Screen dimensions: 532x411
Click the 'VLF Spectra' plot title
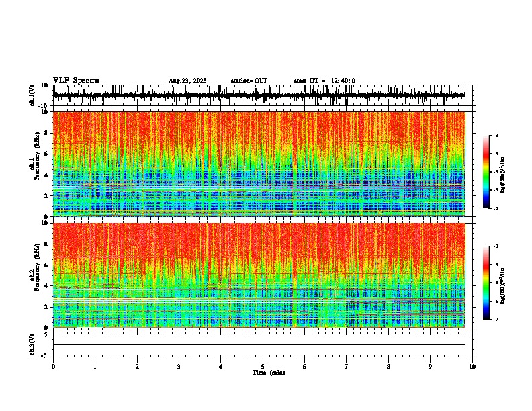point(76,81)
